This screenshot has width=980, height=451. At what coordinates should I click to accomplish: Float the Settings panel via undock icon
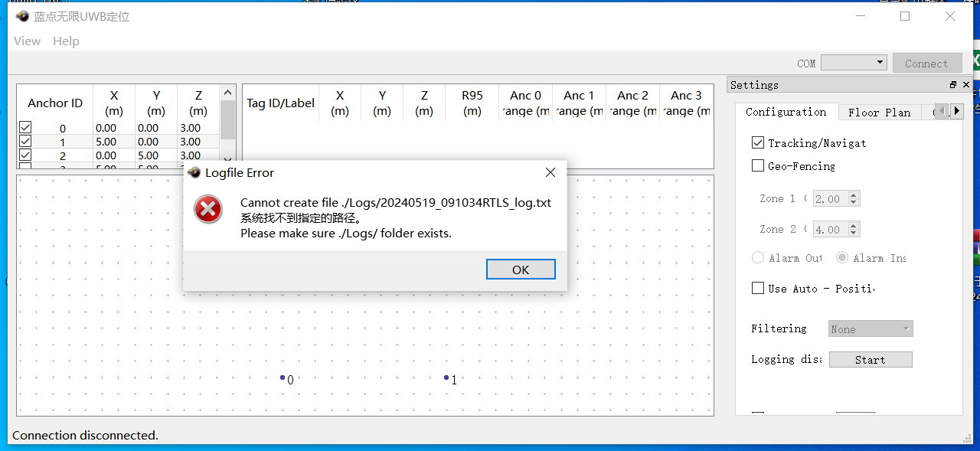click(953, 85)
